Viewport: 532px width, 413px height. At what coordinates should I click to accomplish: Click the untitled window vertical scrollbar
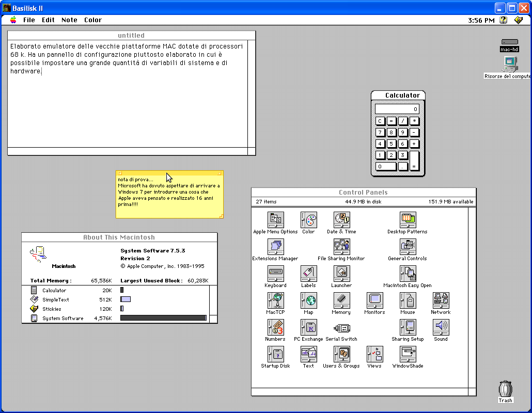point(252,93)
